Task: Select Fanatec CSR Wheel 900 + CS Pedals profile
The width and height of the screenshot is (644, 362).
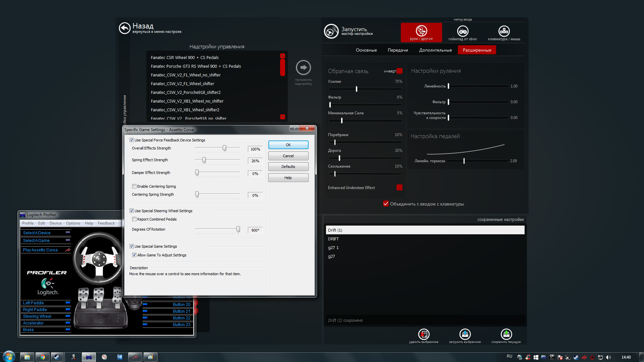Action: (185, 57)
